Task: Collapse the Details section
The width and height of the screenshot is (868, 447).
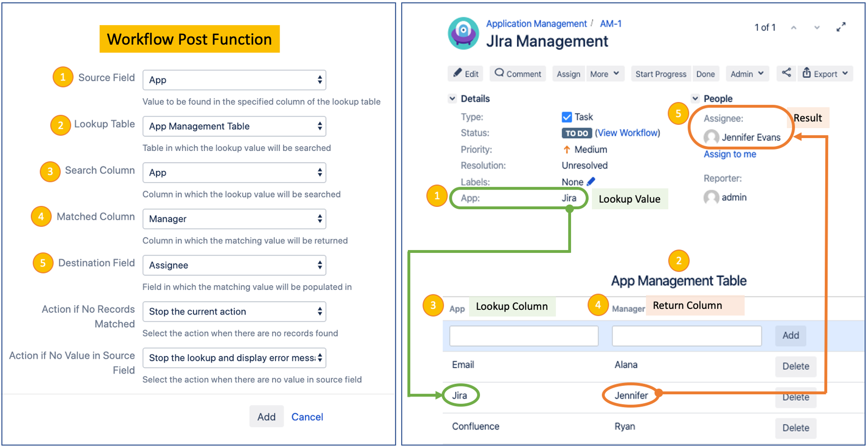Action: pyautogui.click(x=452, y=98)
